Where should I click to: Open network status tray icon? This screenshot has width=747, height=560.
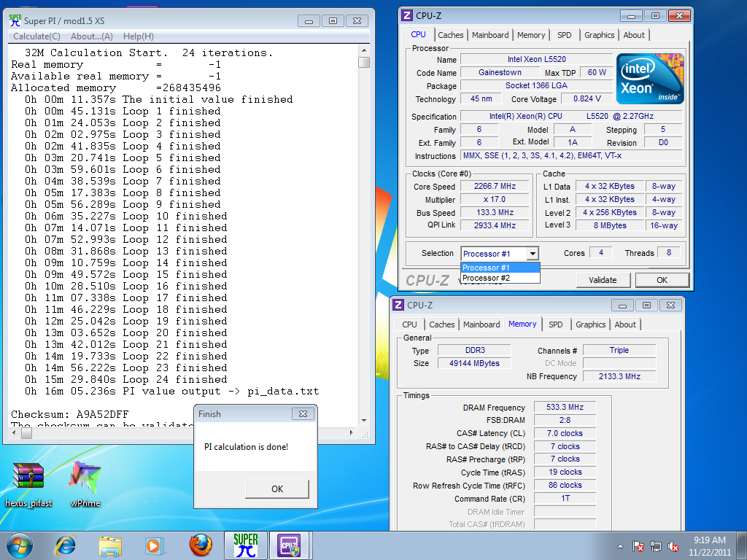point(656,546)
